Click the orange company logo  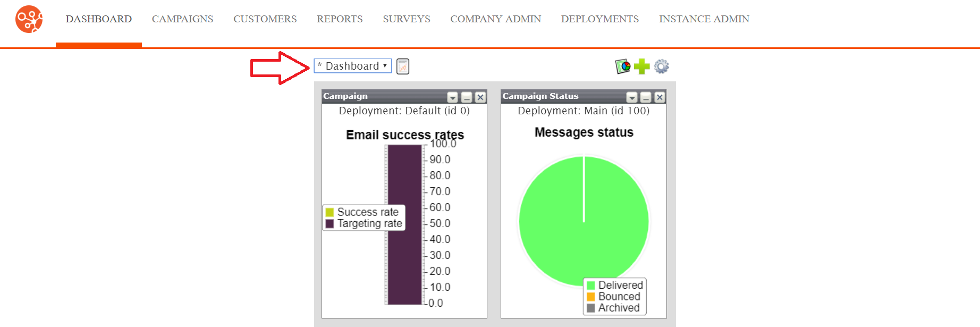(29, 19)
